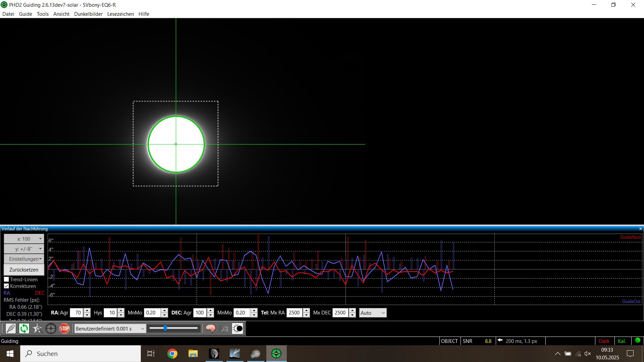Adjust the gamma slider in toolbar

[173, 328]
